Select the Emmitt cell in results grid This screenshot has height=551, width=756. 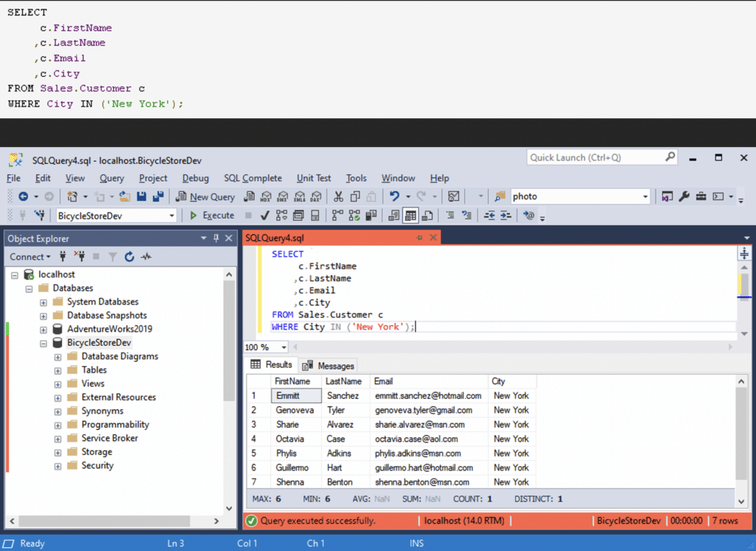tap(297, 396)
